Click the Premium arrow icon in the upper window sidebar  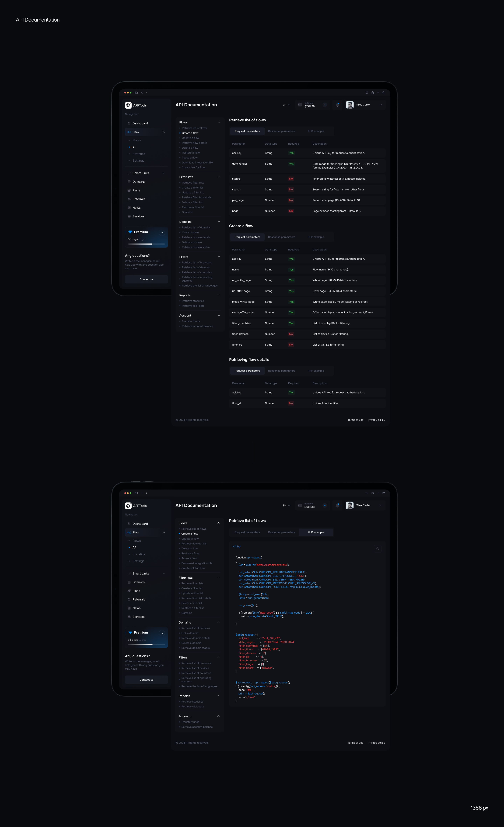click(162, 233)
